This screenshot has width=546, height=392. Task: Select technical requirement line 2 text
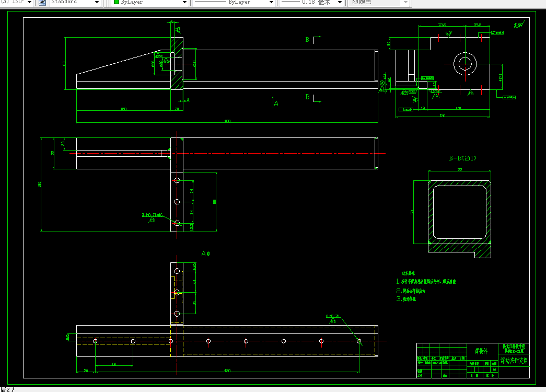click(x=411, y=291)
